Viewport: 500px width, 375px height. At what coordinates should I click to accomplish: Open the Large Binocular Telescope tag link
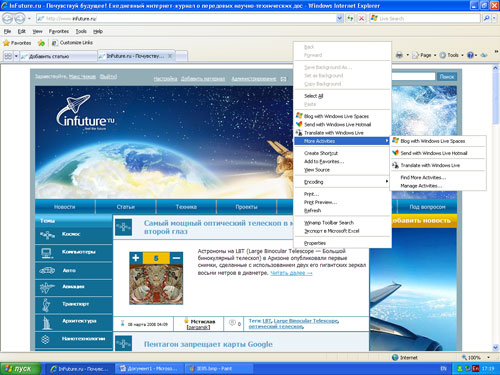306,321
